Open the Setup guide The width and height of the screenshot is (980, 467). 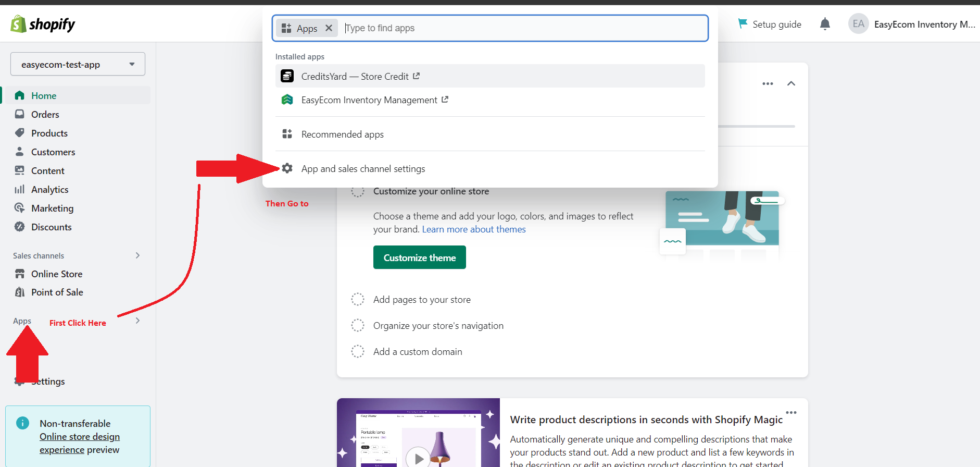[x=770, y=24]
